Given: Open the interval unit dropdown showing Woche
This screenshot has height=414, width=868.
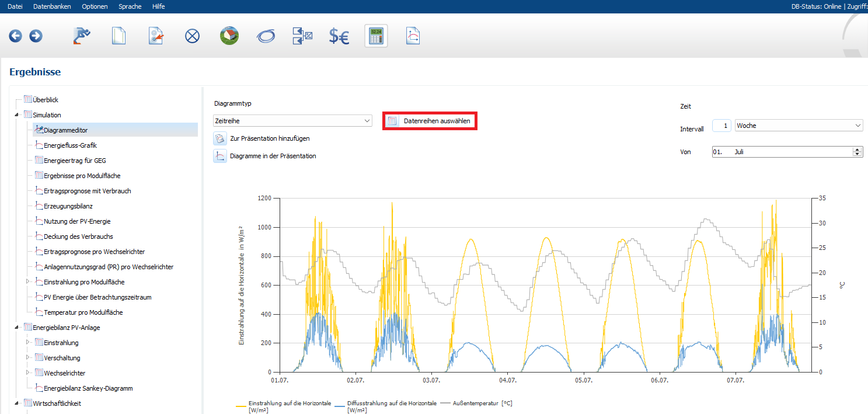Looking at the screenshot, I should coord(799,126).
